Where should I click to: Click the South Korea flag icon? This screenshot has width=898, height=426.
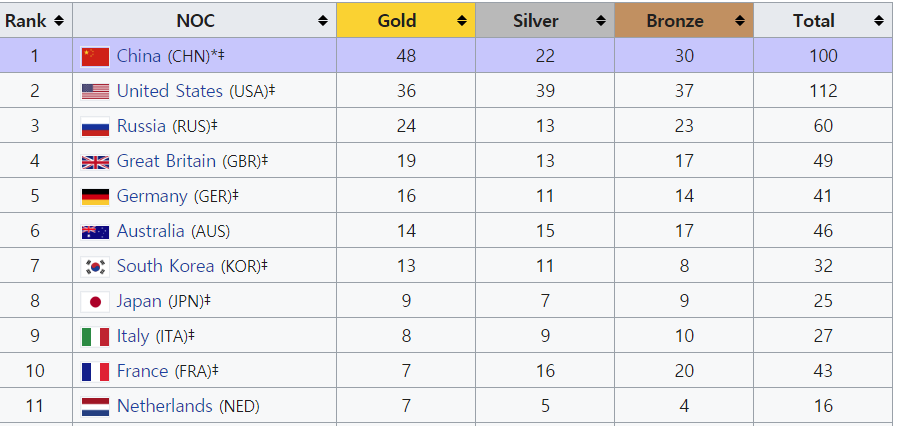[95, 266]
